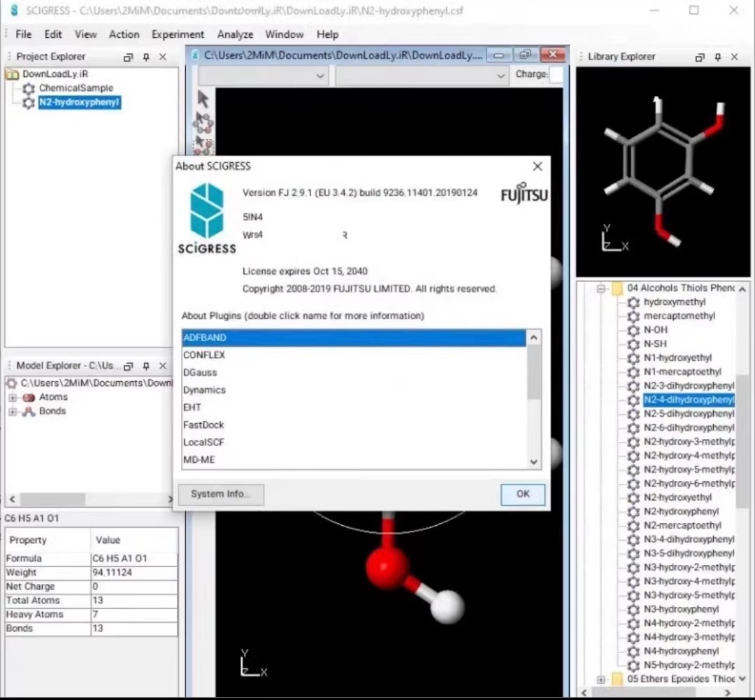This screenshot has width=755, height=700.
Task: Click the molecule preview thumbnail in Library Explorer
Action: (663, 172)
